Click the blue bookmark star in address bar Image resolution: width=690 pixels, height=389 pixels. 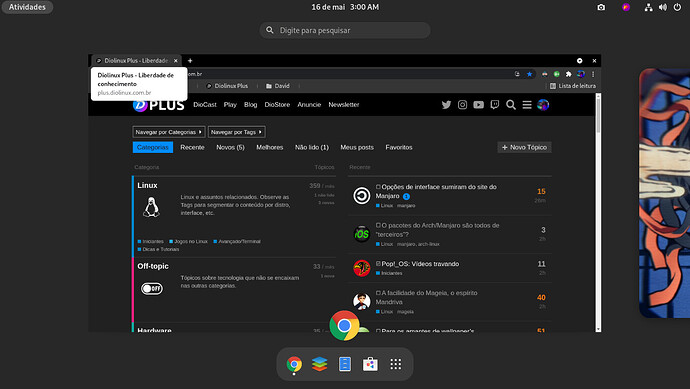pyautogui.click(x=529, y=74)
